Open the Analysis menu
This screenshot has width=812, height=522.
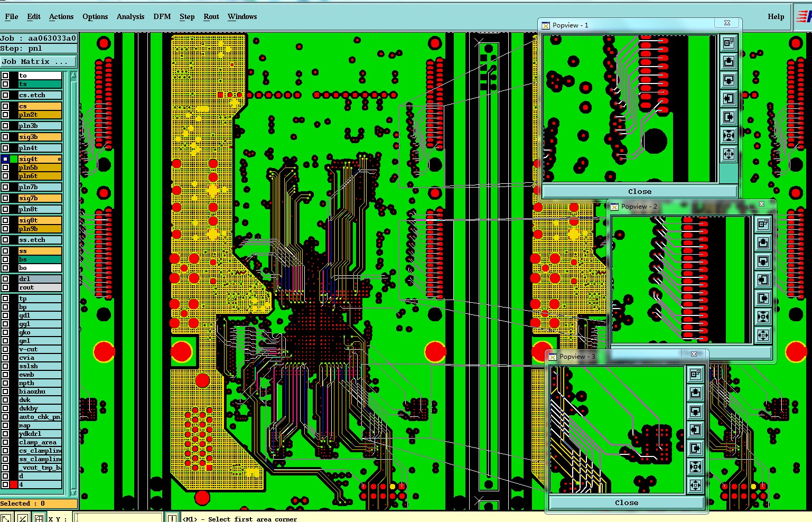130,16
